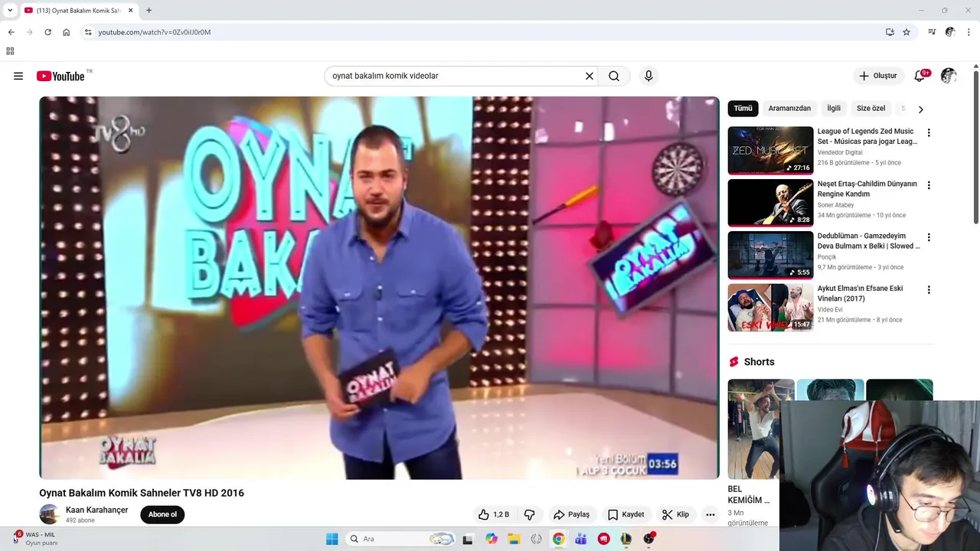Open Copilot from the taskbar
This screenshot has height=551, width=980.
[492, 539]
